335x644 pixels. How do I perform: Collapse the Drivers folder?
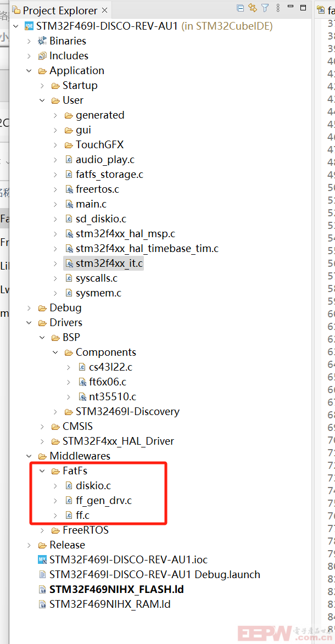pos(29,322)
